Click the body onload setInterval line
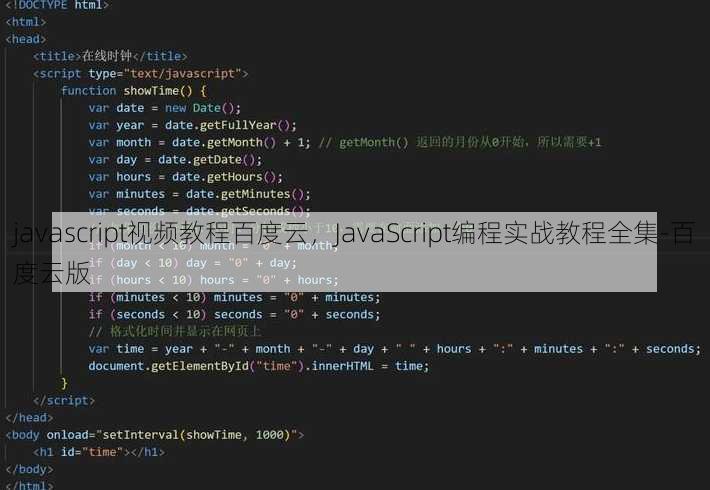The width and height of the screenshot is (710, 490). coord(155,435)
